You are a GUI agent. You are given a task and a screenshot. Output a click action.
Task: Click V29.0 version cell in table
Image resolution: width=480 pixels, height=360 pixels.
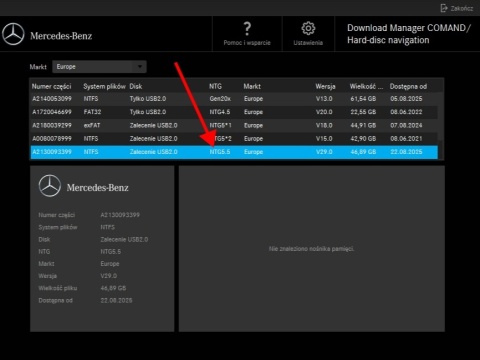(x=324, y=152)
